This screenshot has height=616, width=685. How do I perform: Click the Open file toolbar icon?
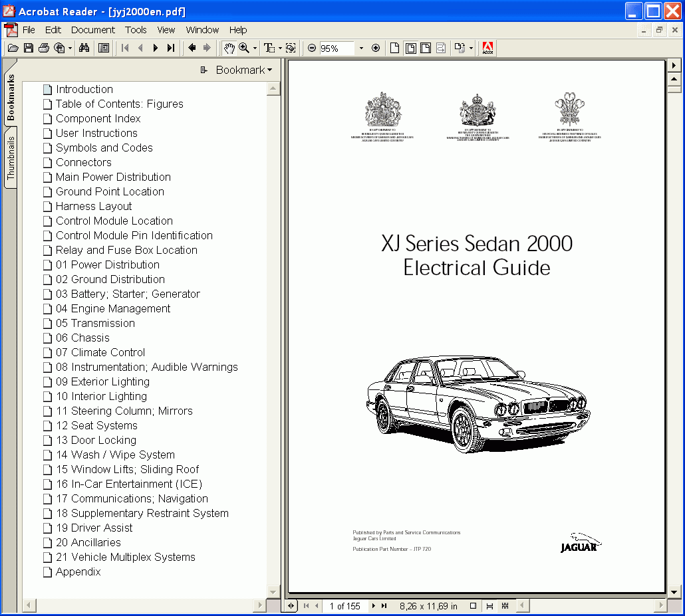[13, 48]
